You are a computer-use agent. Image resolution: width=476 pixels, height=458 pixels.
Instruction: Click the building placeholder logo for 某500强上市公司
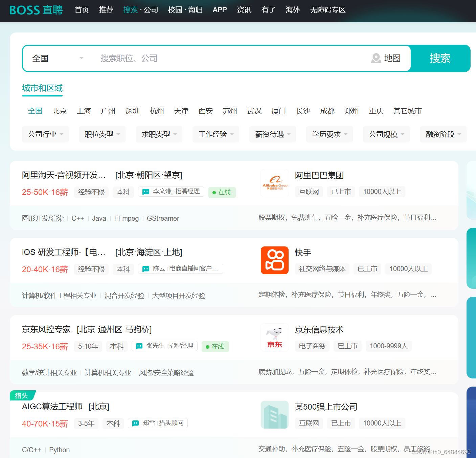click(275, 415)
